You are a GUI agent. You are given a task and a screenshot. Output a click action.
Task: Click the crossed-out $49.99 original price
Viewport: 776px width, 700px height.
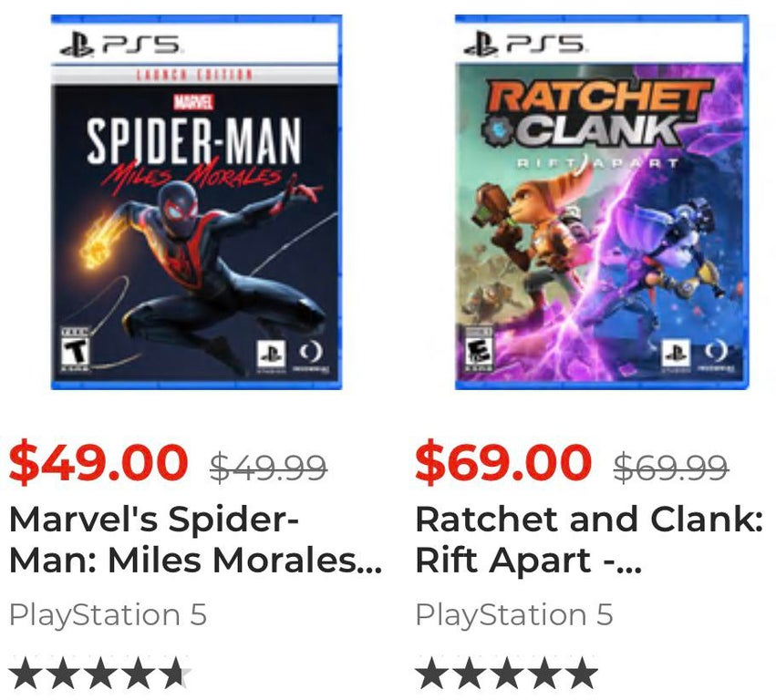[267, 468]
